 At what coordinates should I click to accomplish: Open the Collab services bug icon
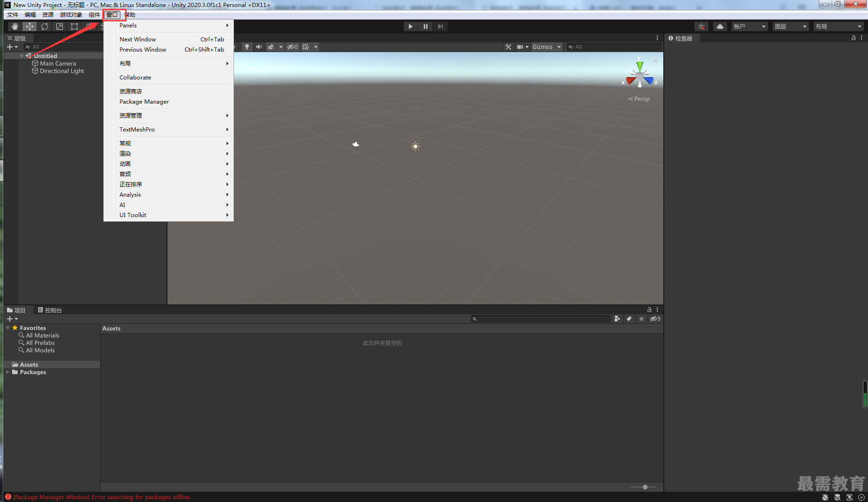coord(701,26)
